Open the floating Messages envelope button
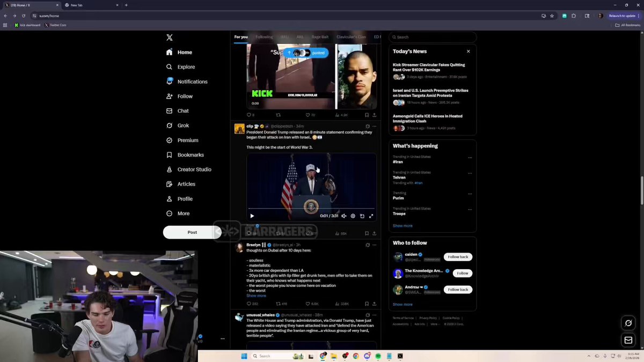 coord(628,340)
